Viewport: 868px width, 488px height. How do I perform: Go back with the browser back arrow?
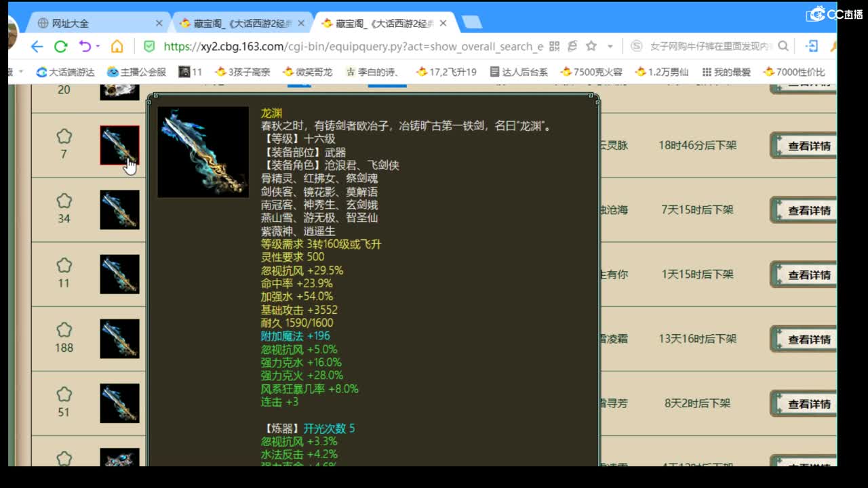click(37, 47)
